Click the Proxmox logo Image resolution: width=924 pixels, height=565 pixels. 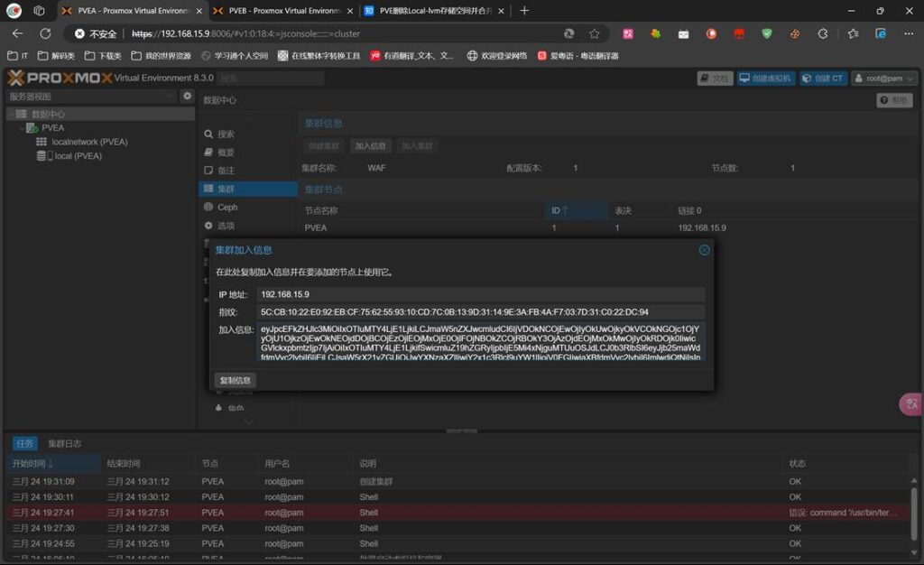59,78
